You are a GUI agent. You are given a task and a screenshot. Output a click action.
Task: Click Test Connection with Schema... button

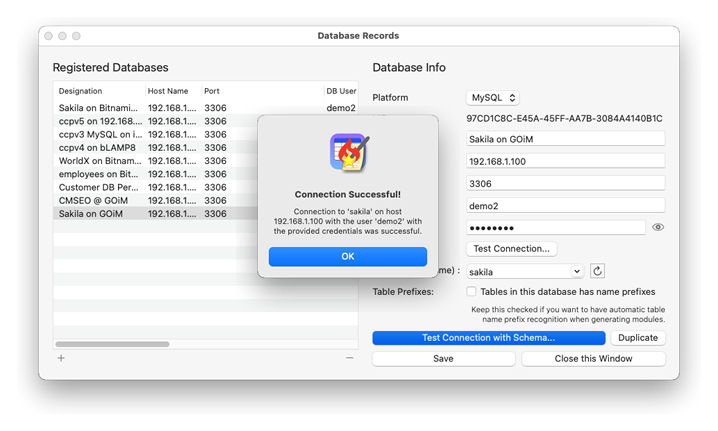click(x=489, y=338)
